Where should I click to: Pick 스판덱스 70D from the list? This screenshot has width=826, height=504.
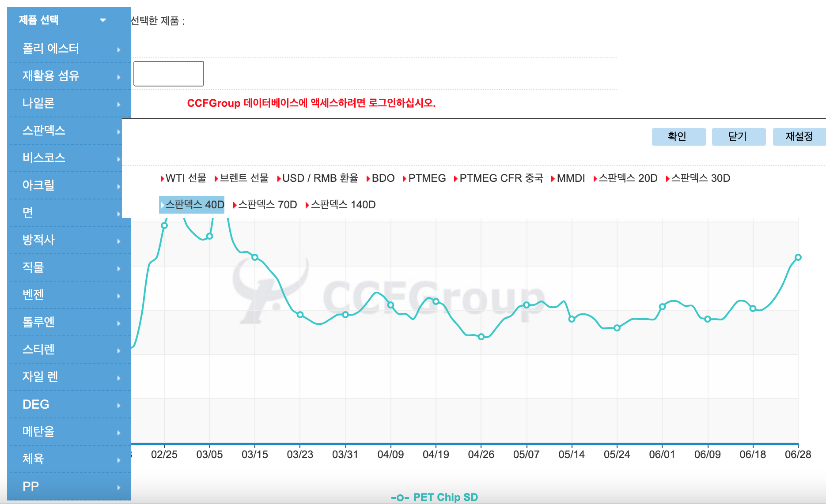(265, 205)
